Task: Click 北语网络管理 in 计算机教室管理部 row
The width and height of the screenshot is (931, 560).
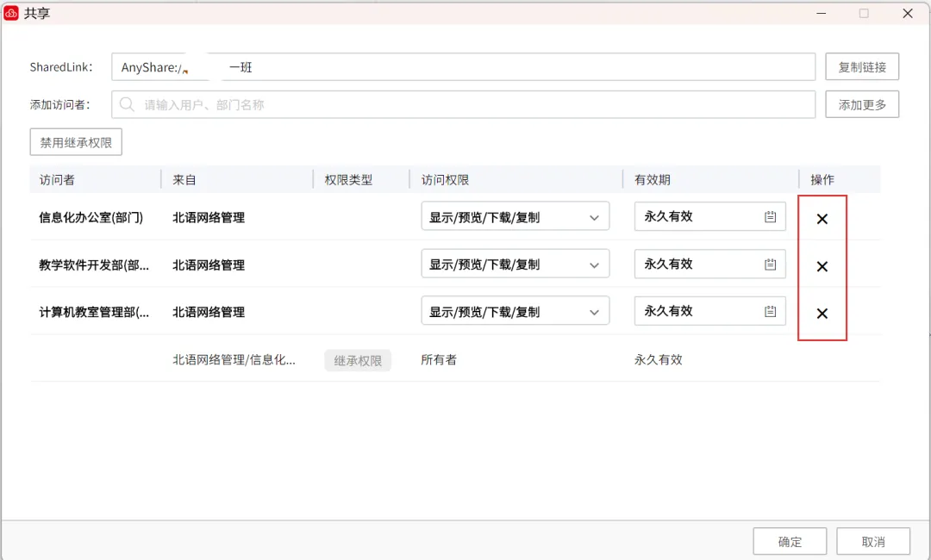Action: 209,312
